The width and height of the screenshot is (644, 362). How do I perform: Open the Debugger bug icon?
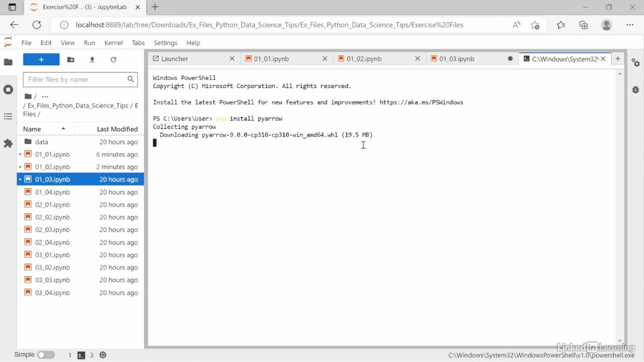point(635,89)
